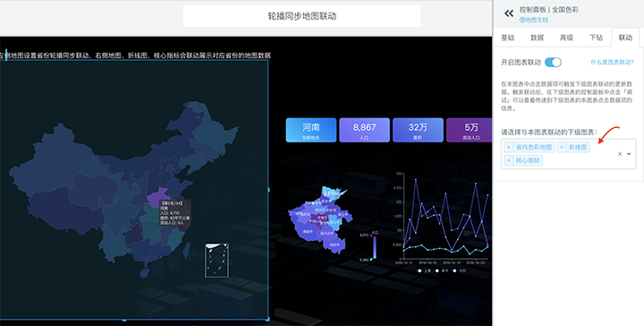Image resolution: width=644 pixels, height=326 pixels.
Task: Select the 8,867 人口 indicator card
Action: [364, 131]
